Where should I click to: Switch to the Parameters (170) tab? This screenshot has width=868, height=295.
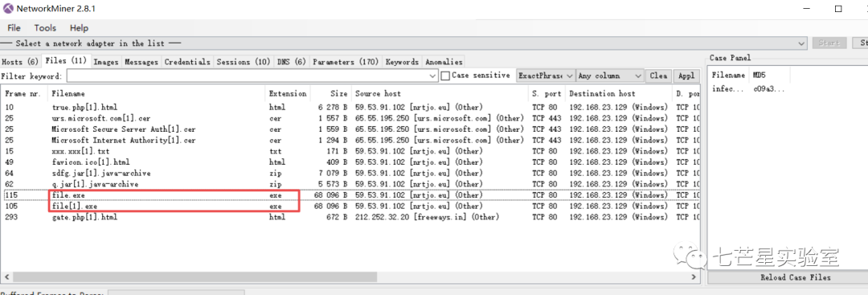[x=346, y=62]
